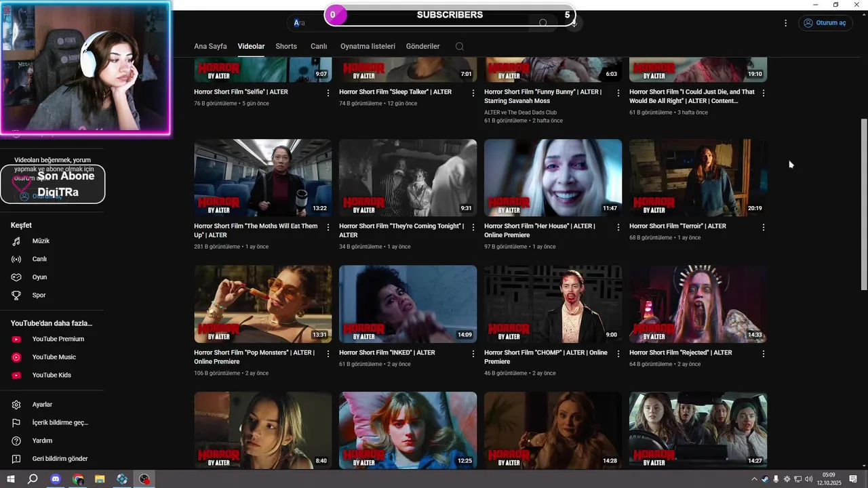Open the Yardım question mark icon
The height and width of the screenshot is (488, 868).
coord(17,441)
